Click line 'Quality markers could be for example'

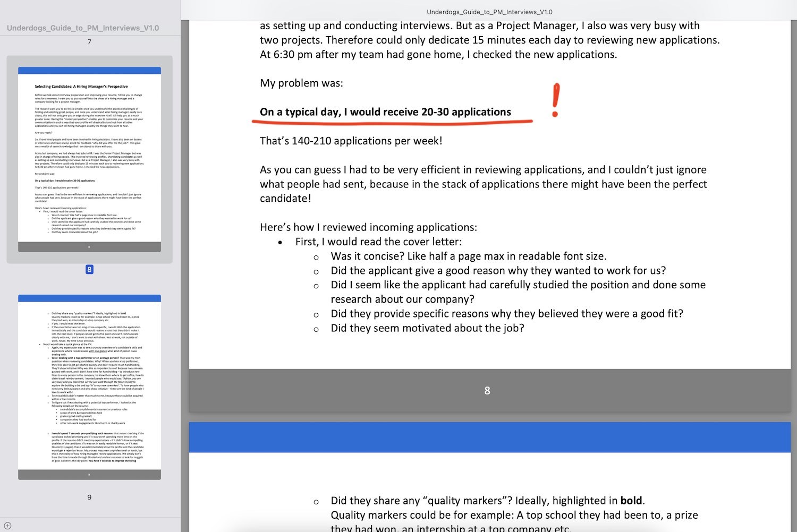coord(514,514)
